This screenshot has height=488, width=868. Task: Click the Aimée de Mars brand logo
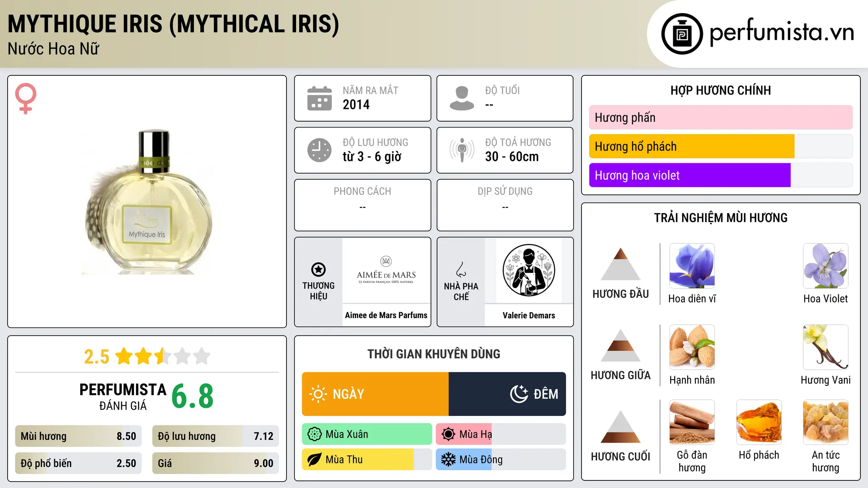[386, 270]
